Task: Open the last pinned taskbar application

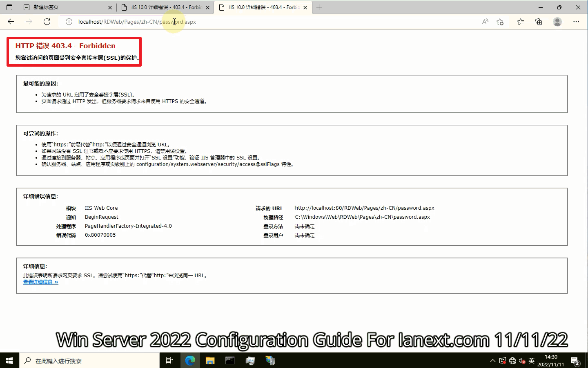Action: click(270, 361)
